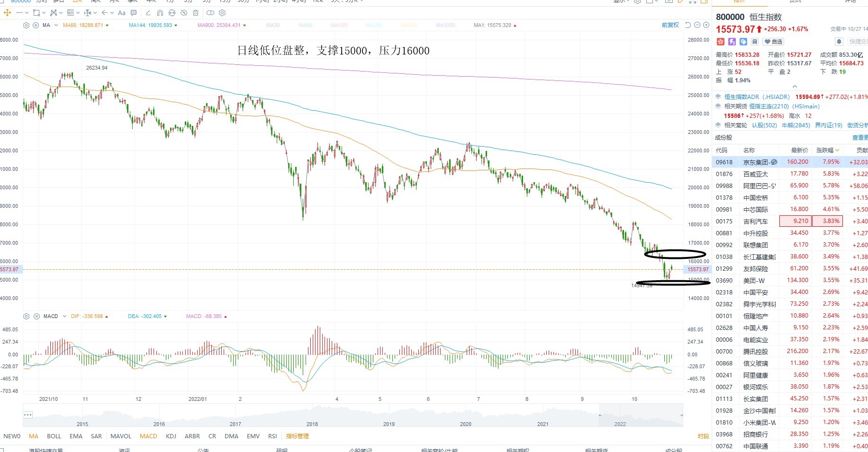Click the 前复权 price adjustment link
Viewport: 868px width, 452px height.
click(670, 25)
